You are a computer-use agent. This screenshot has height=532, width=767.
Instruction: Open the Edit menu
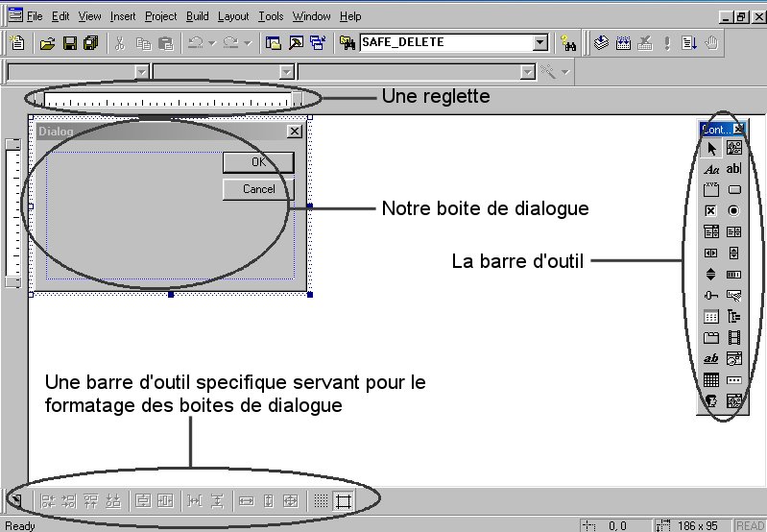[60, 16]
